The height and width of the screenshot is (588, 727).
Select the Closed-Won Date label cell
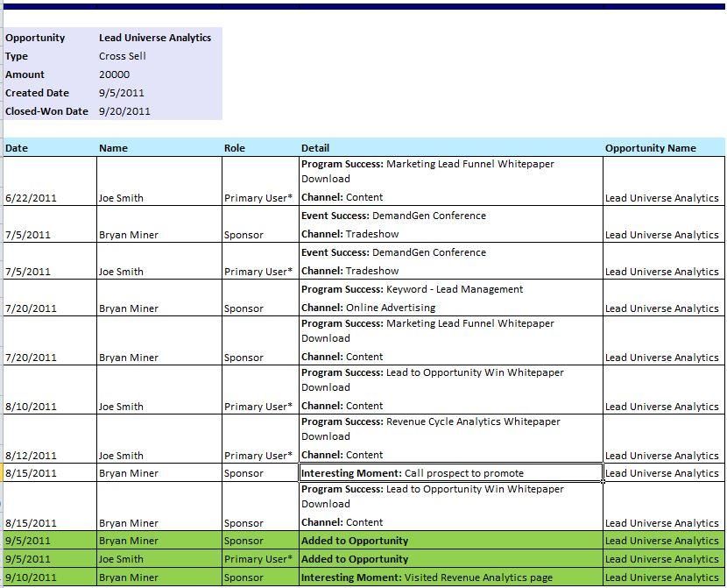pyautogui.click(x=46, y=111)
